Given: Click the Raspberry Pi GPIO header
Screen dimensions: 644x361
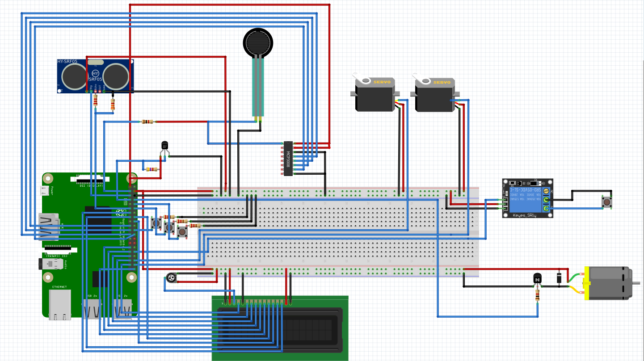Looking at the screenshot, I should 132,228.
